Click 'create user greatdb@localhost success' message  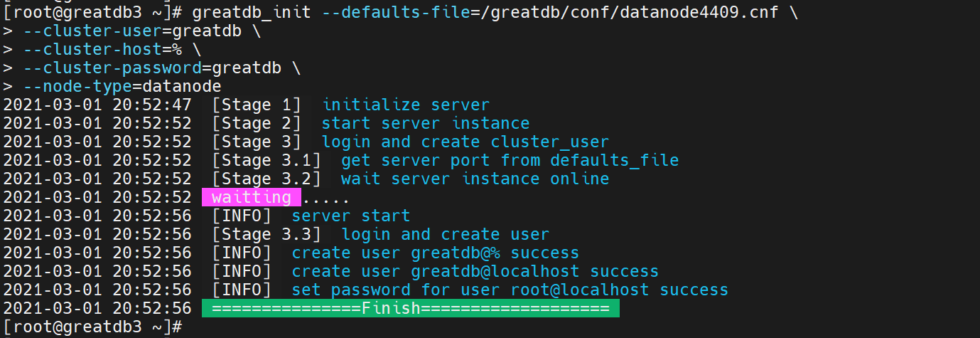[x=475, y=272]
